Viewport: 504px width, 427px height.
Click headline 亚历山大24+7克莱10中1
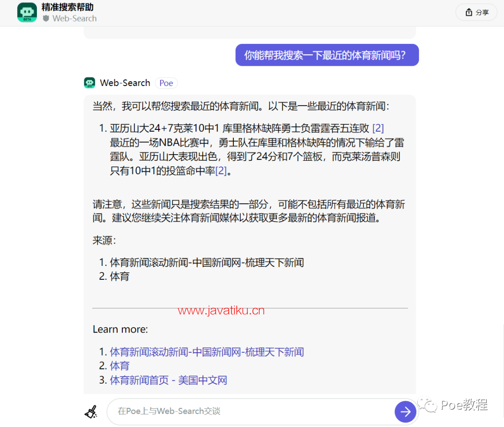(239, 128)
